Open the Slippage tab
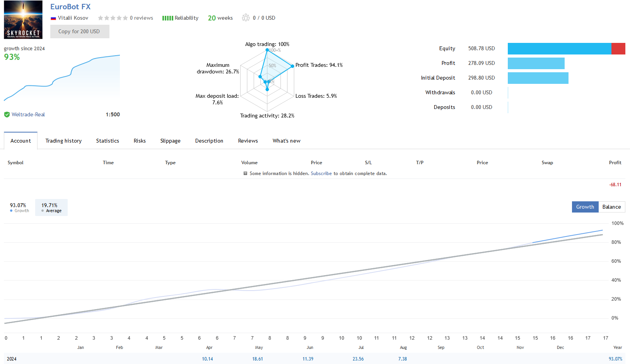630x364 pixels. click(171, 141)
